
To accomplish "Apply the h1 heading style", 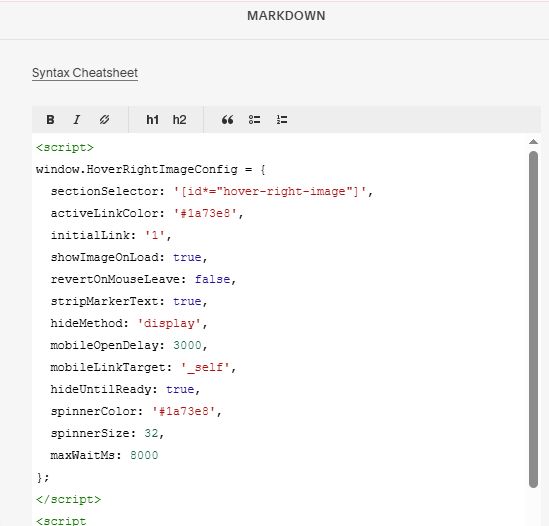I will 153,120.
